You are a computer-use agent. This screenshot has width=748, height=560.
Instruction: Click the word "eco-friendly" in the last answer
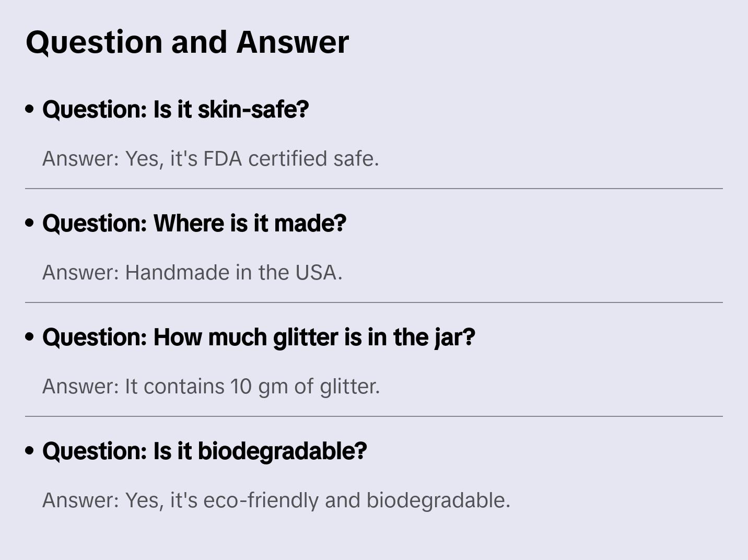261,500
